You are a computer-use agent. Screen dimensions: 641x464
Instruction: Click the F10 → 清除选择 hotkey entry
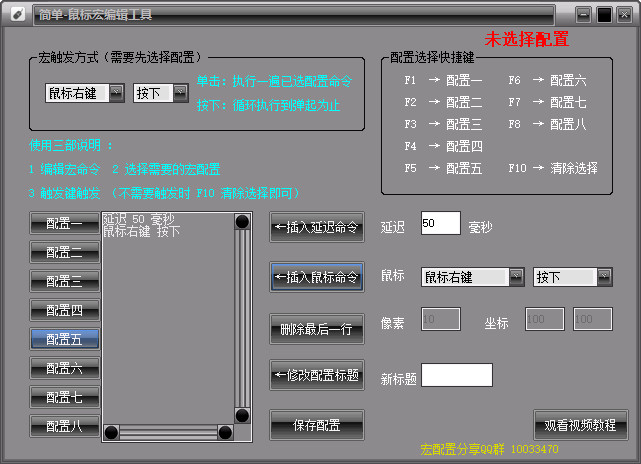click(x=553, y=168)
